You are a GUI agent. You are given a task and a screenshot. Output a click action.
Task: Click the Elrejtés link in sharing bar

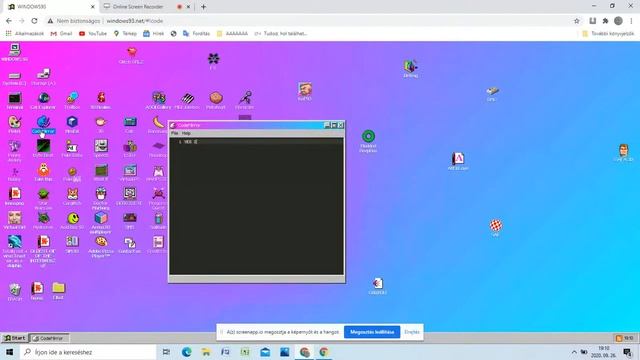[412, 332]
